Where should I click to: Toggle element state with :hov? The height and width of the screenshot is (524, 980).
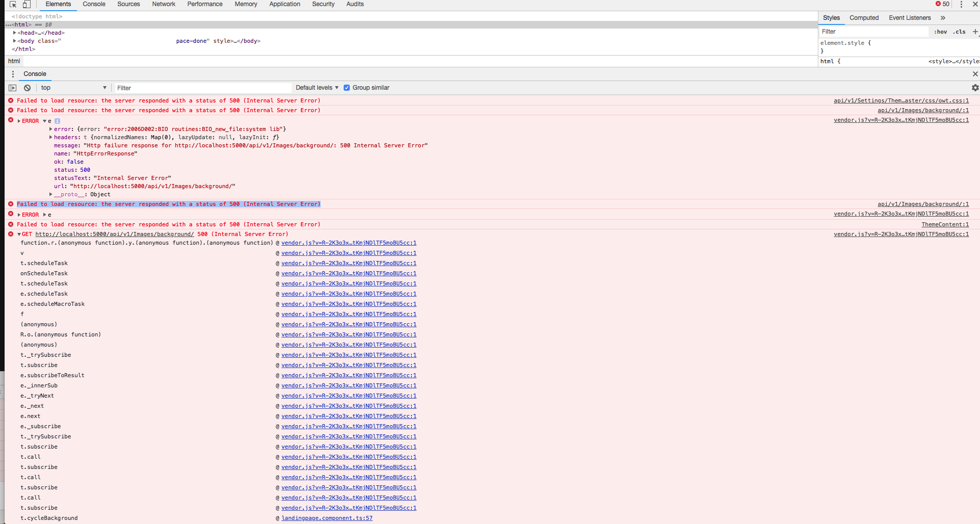[940, 32]
